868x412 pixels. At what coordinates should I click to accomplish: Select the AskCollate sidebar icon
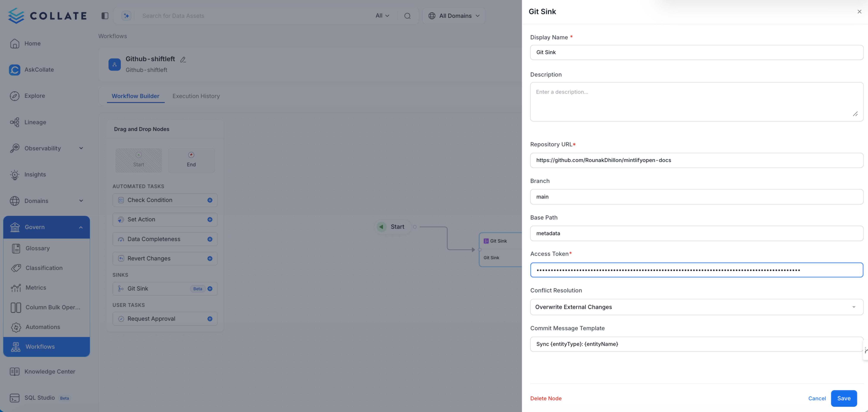(15, 70)
